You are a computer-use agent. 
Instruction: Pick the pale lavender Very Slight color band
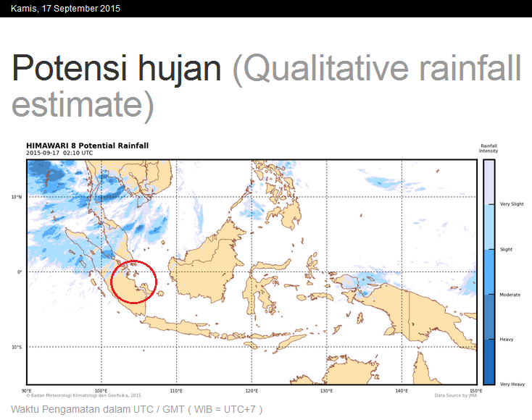(489, 182)
